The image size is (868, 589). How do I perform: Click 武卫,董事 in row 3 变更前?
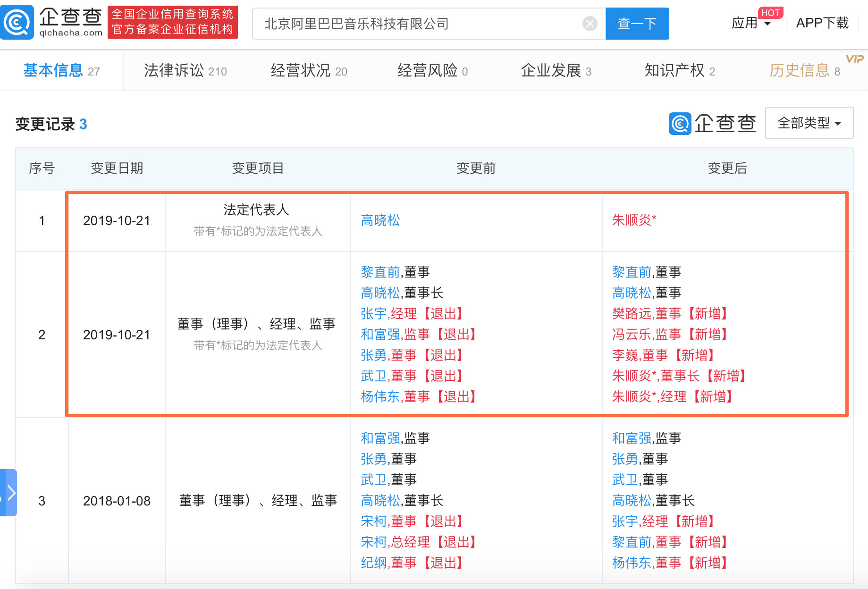coord(388,480)
